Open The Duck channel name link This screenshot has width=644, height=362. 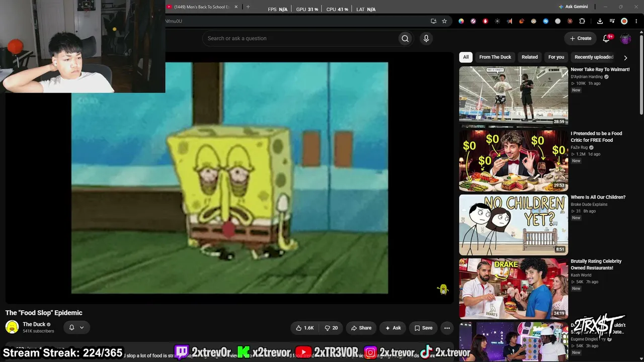tap(34, 324)
